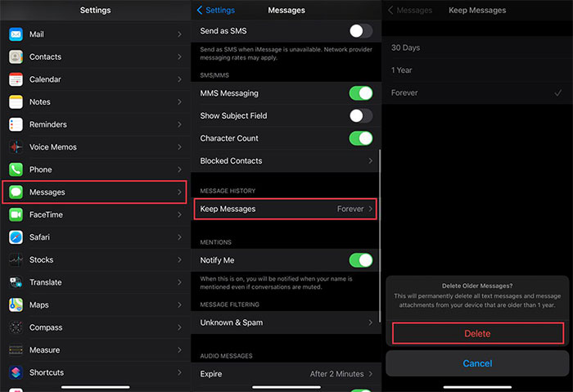Tap the Translate app icon
The width and height of the screenshot is (573, 392).
coord(16,282)
